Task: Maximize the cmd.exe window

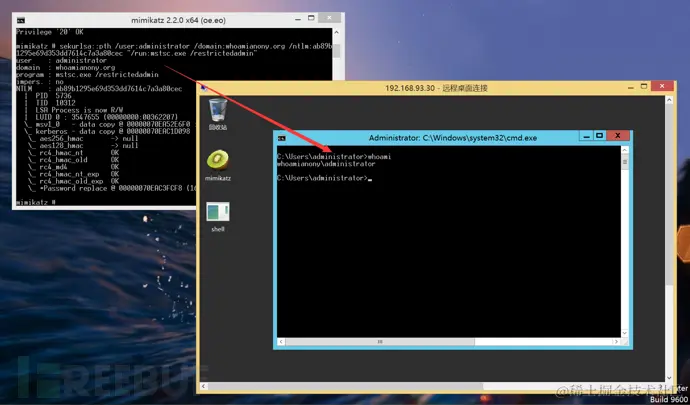Action: [x=599, y=136]
